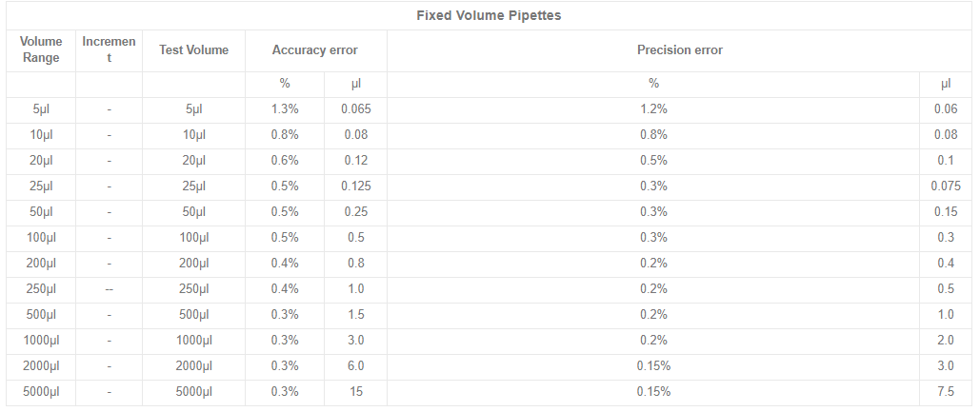Click 2000µl in the Test Volume column
980x412 pixels.
click(193, 366)
